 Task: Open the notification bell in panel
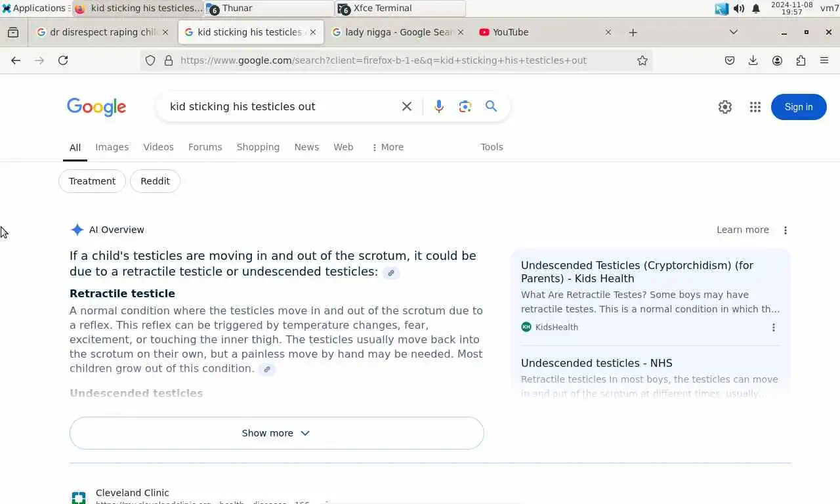click(756, 9)
